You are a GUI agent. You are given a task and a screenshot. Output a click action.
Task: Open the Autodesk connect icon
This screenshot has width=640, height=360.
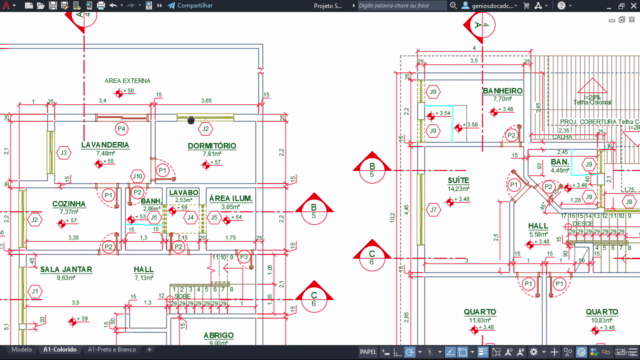click(538, 5)
